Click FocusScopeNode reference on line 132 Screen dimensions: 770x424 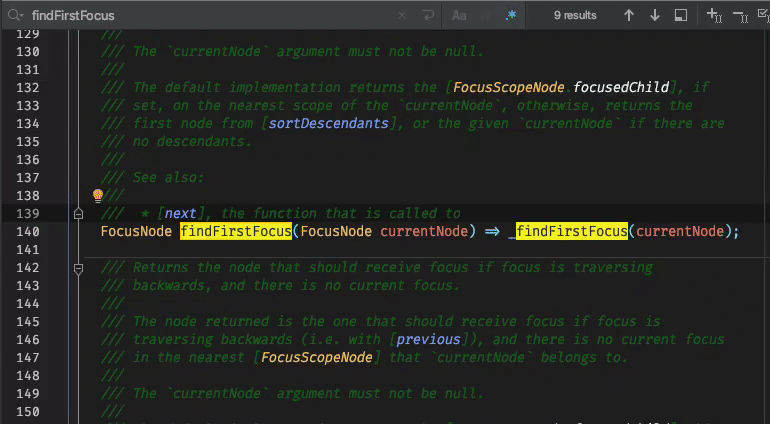tap(508, 87)
